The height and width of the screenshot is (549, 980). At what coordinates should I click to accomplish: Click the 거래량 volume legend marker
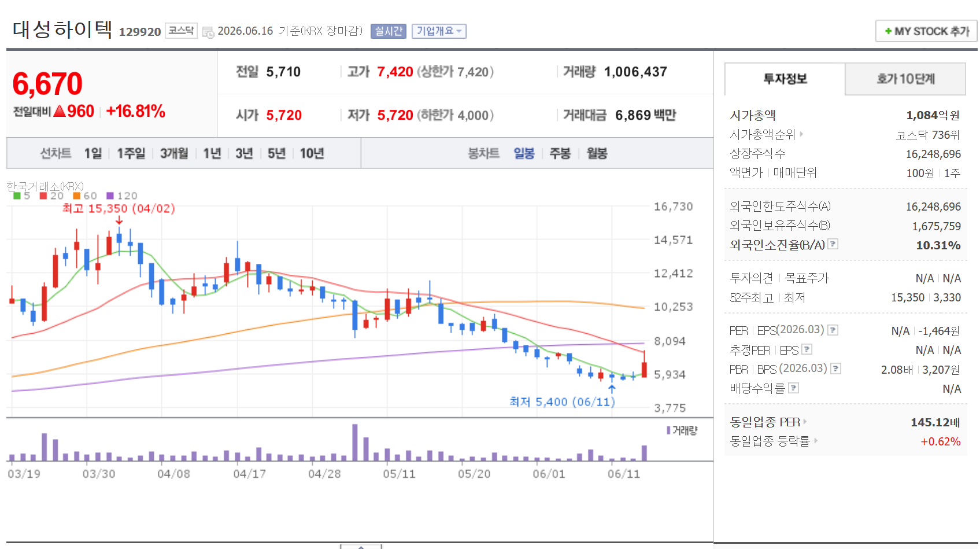click(668, 430)
